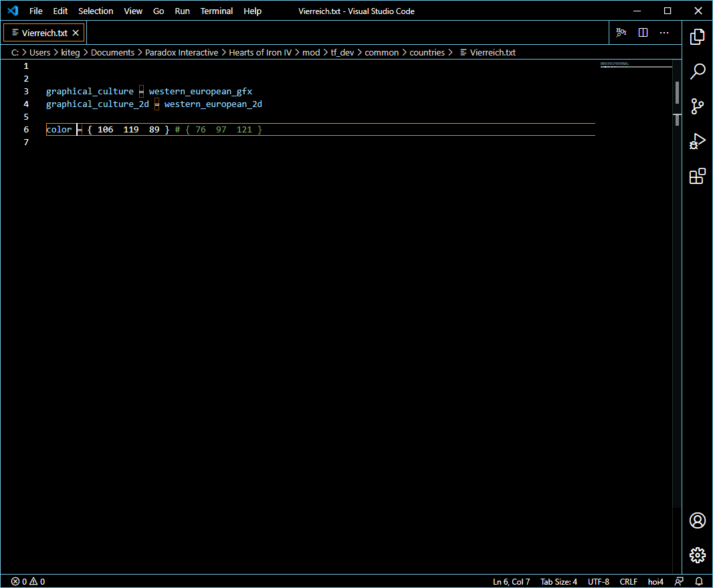The height and width of the screenshot is (588, 713).
Task: Click the Open Changes compare icon
Action: click(621, 32)
